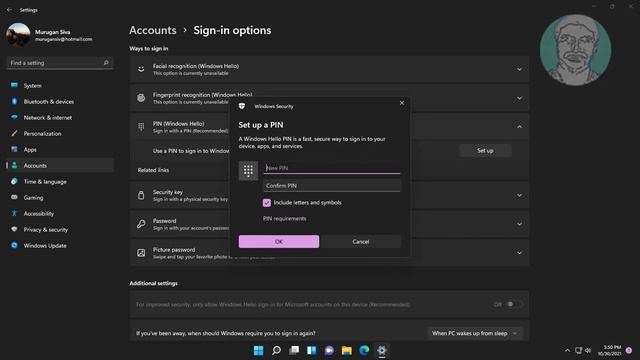Open Teams Chat on the taskbar
The height and width of the screenshot is (360, 640).
tap(329, 350)
